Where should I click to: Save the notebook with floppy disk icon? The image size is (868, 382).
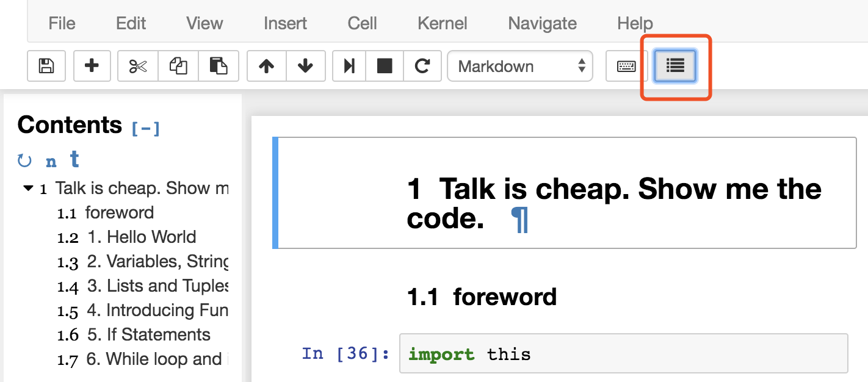[46, 66]
